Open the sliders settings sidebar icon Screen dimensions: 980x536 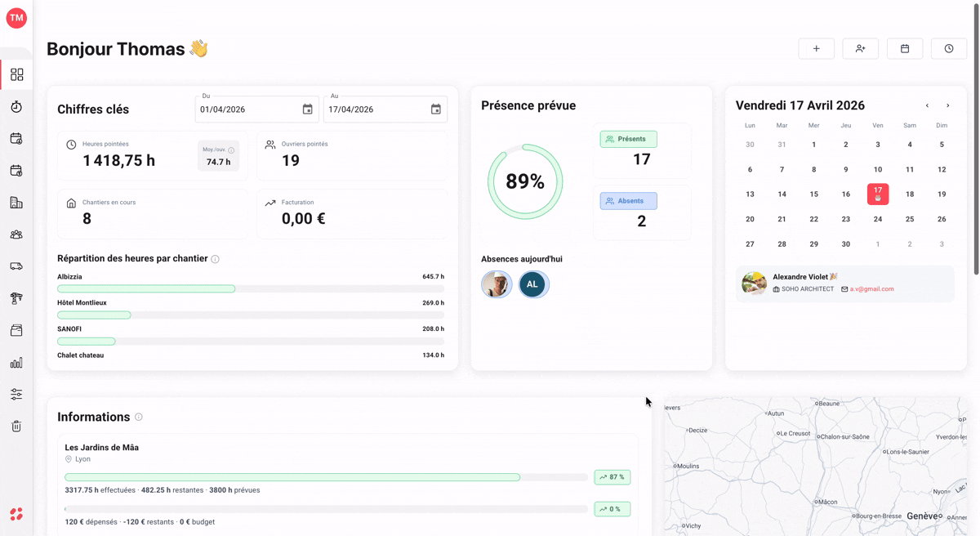[16, 395]
